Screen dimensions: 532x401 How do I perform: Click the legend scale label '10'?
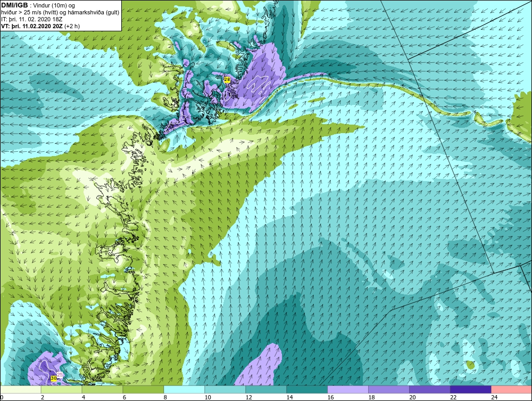[x=207, y=397]
